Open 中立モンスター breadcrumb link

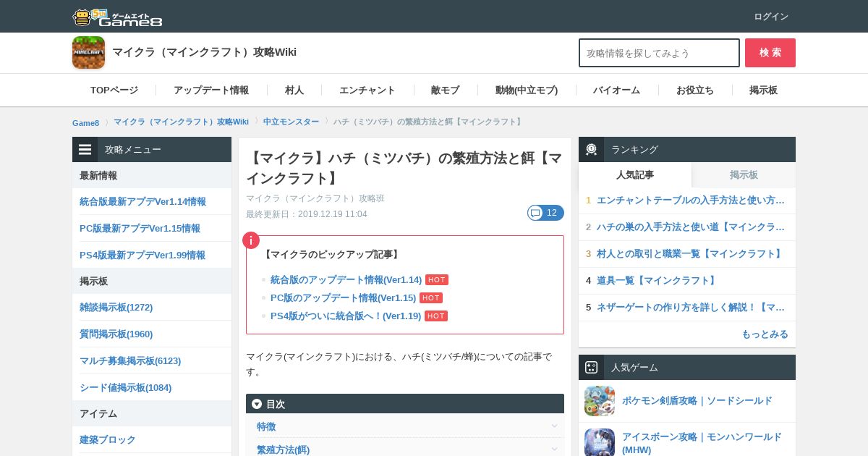tap(291, 122)
